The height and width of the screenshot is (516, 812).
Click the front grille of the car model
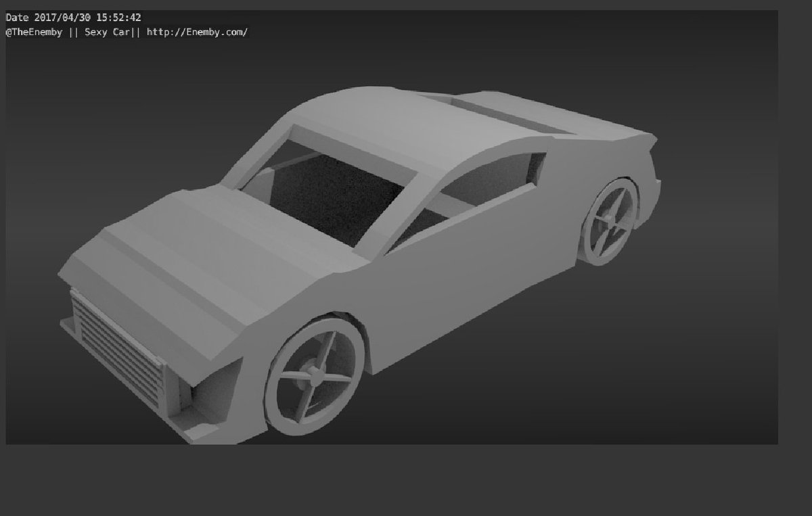coord(116,351)
